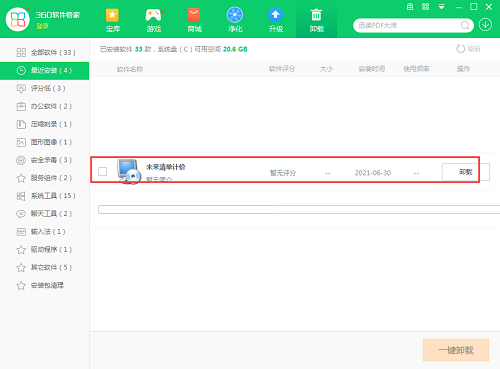
Task: Check the box beside 未来清单计价
Action: click(x=103, y=172)
